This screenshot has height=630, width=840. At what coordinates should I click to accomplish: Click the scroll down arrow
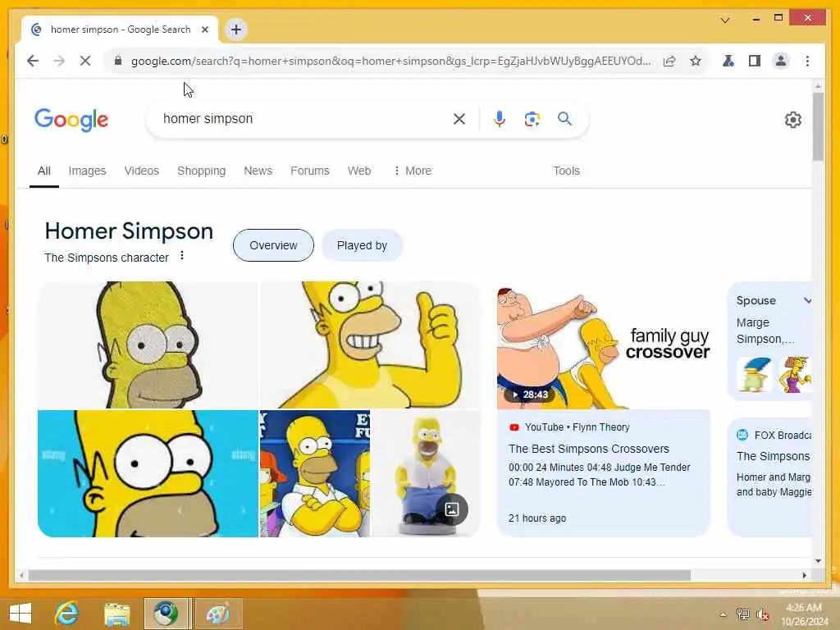(818, 561)
